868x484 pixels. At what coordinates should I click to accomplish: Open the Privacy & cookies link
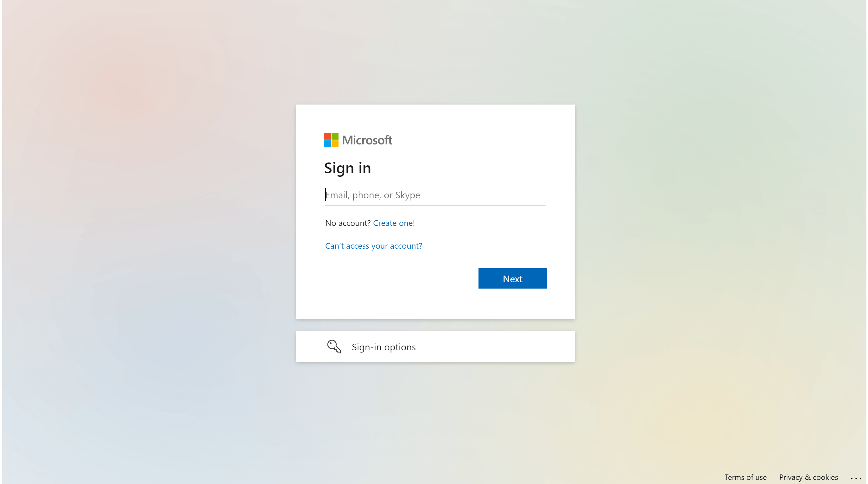coord(808,477)
